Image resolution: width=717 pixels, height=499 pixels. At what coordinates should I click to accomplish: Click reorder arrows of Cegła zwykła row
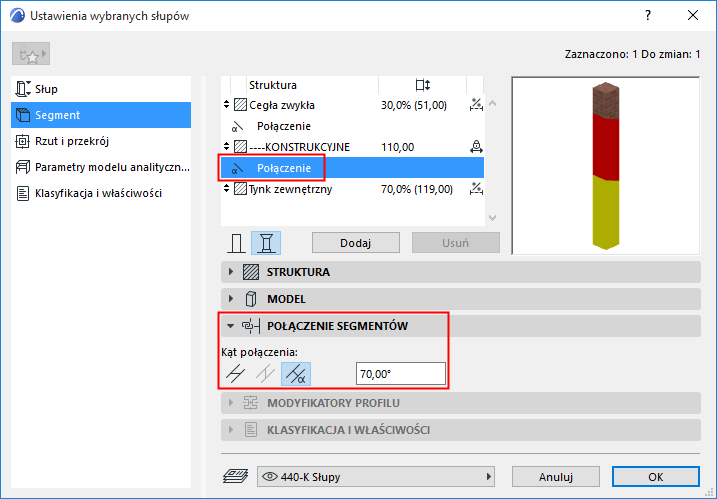click(x=226, y=105)
